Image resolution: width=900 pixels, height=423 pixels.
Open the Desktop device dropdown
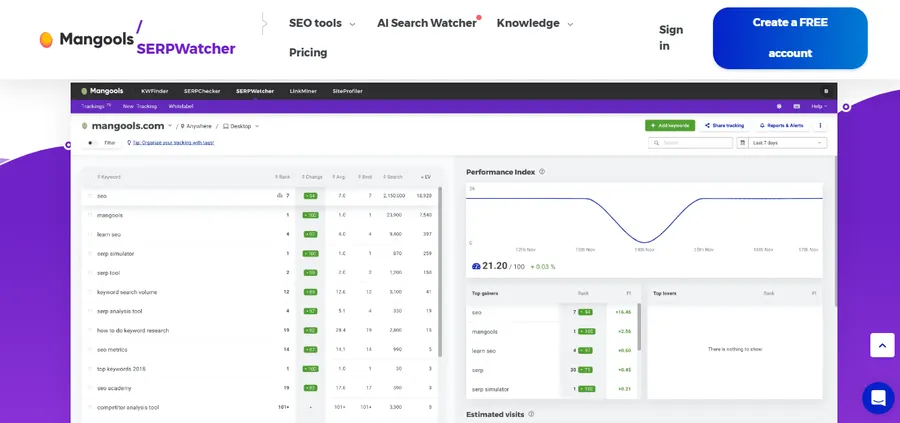coord(241,126)
